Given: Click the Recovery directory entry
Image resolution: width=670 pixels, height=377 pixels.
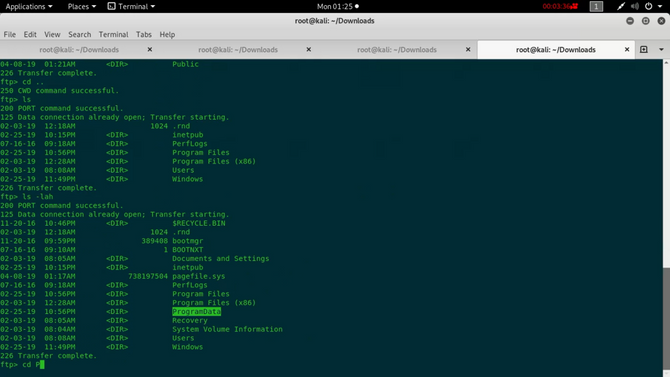Looking at the screenshot, I should 190,320.
